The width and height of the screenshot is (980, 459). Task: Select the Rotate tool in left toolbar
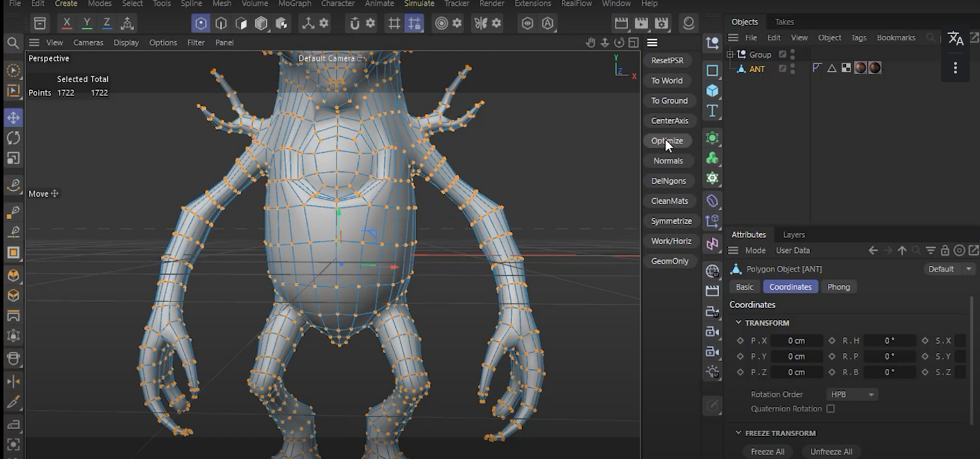pos(13,138)
